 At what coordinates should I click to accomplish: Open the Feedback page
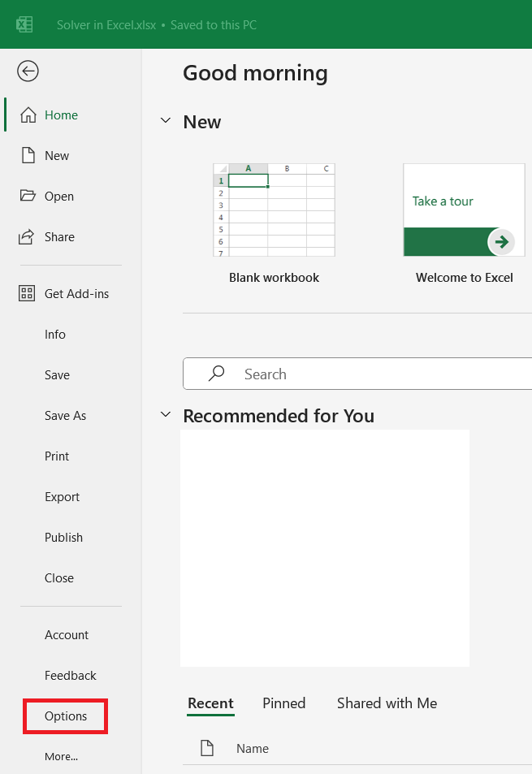[x=70, y=675]
